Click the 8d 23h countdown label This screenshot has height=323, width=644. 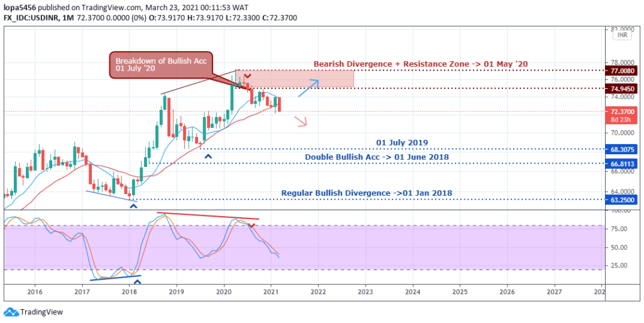pos(622,120)
